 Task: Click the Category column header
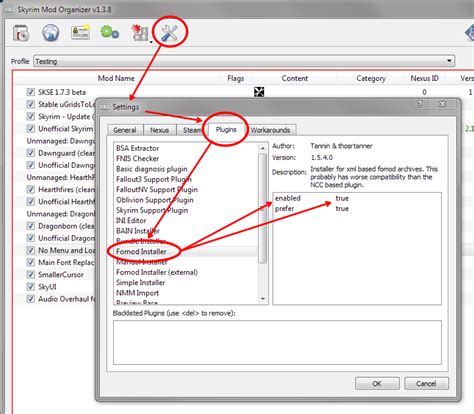click(x=371, y=78)
